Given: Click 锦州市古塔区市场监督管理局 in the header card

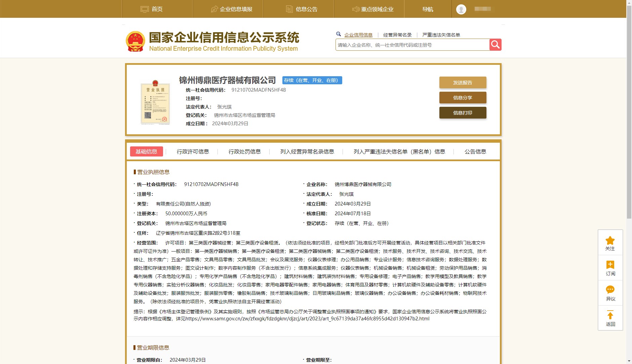Looking at the screenshot, I should click(x=244, y=115).
